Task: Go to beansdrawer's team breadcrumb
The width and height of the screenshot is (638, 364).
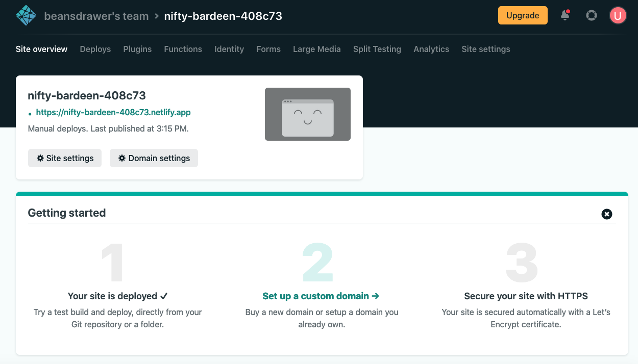Action: point(96,16)
